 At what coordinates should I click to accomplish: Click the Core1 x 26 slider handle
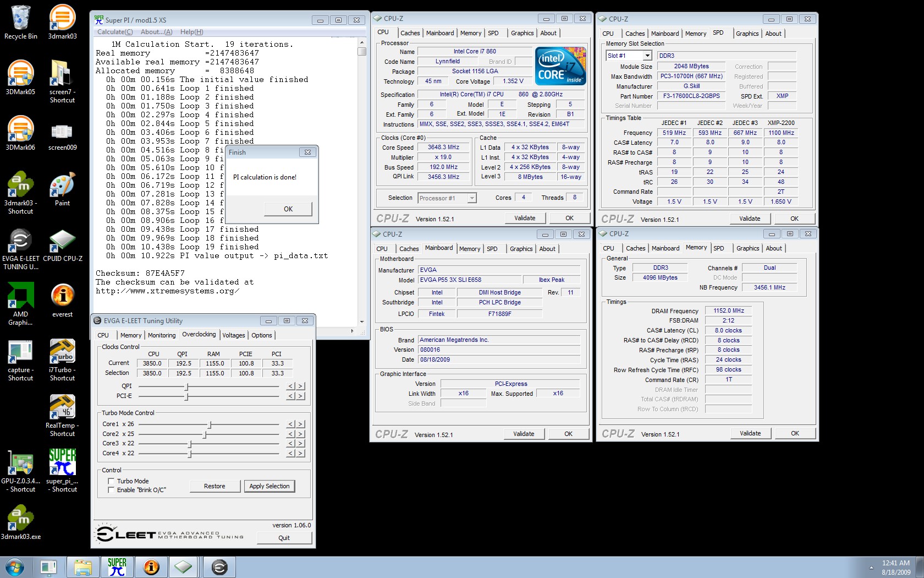click(210, 424)
